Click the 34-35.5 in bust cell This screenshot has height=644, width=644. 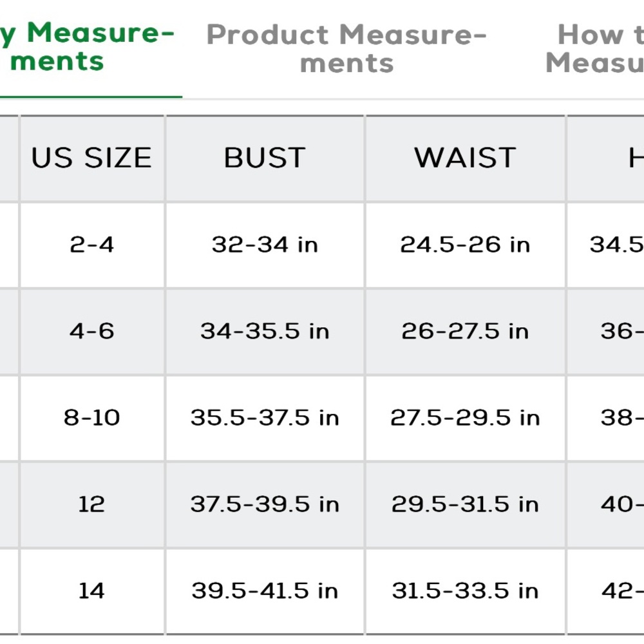265,331
